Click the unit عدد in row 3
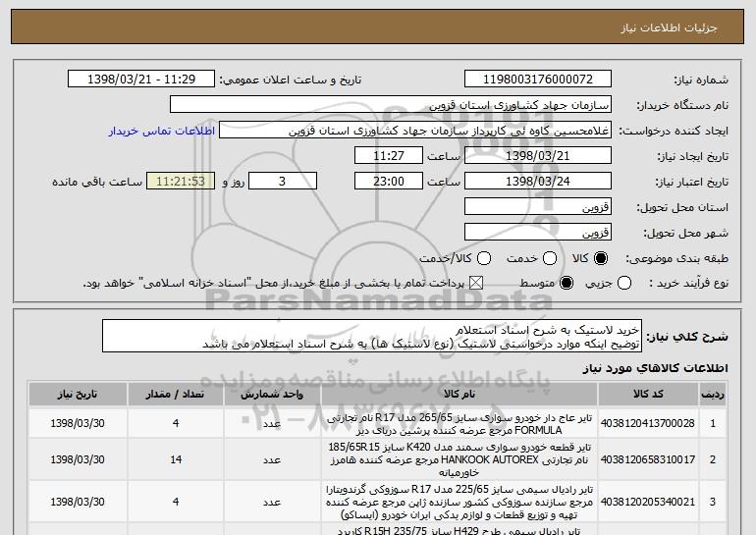Screen dimensions: 756x535 [x=272, y=503]
